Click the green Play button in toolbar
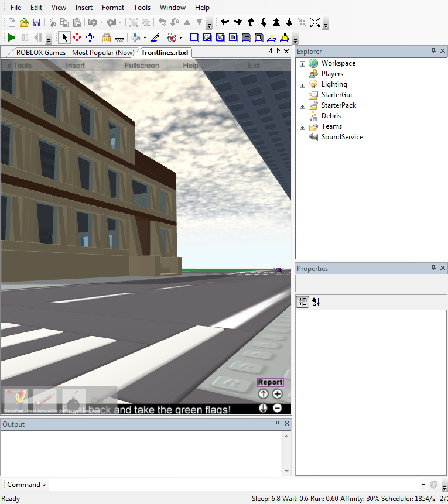 coord(12,37)
